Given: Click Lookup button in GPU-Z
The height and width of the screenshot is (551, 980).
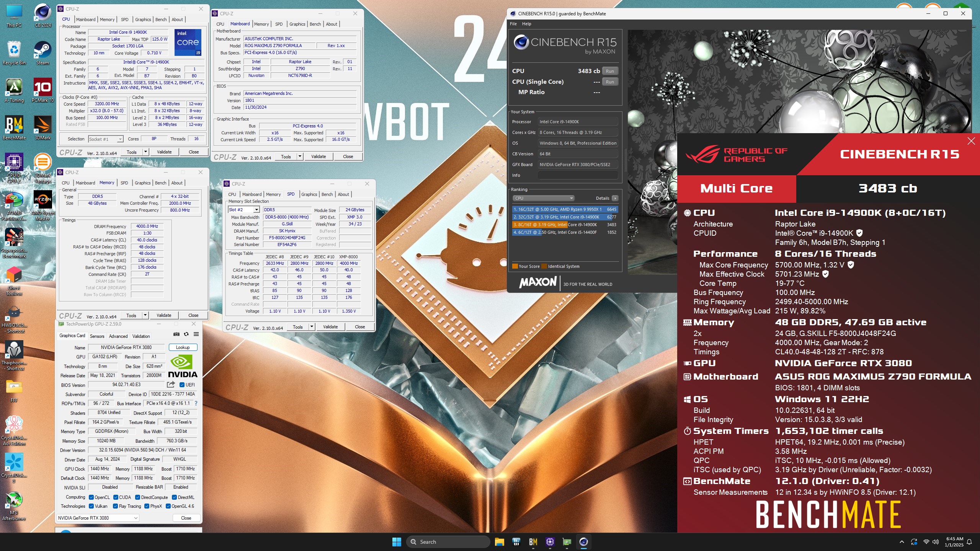Looking at the screenshot, I should pyautogui.click(x=183, y=347).
